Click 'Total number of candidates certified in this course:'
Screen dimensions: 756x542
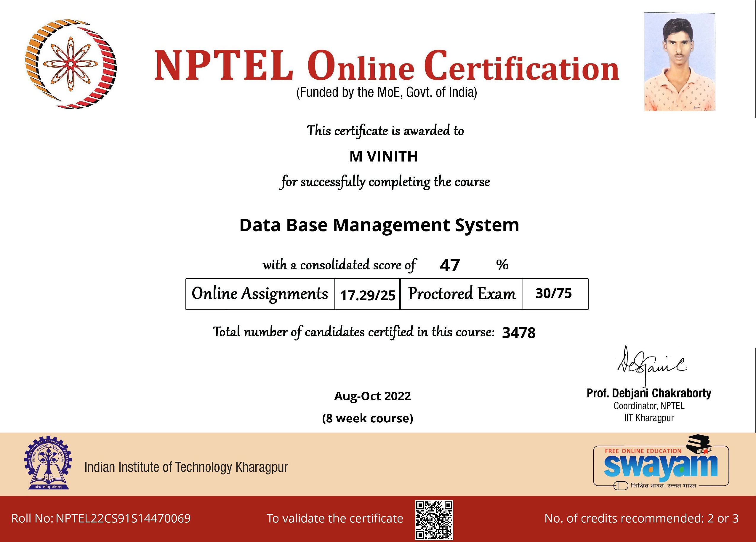pos(354,332)
